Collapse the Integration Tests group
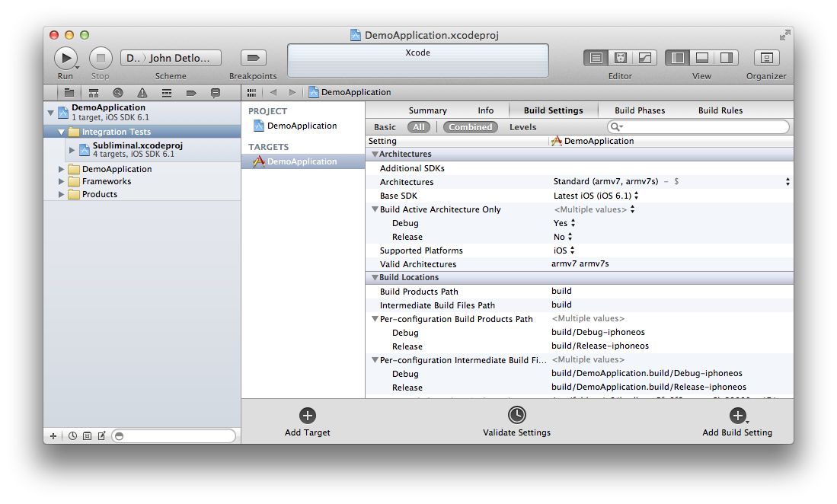The image size is (837, 504). click(x=62, y=132)
